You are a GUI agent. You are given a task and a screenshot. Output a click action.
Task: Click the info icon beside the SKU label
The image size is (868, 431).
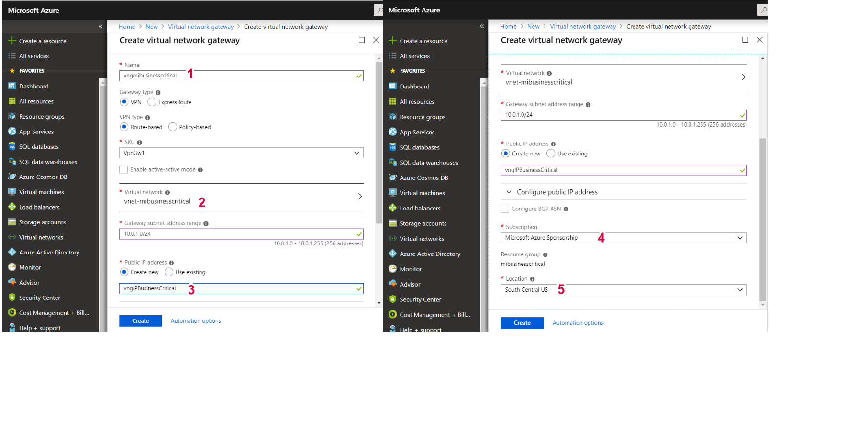[140, 143]
